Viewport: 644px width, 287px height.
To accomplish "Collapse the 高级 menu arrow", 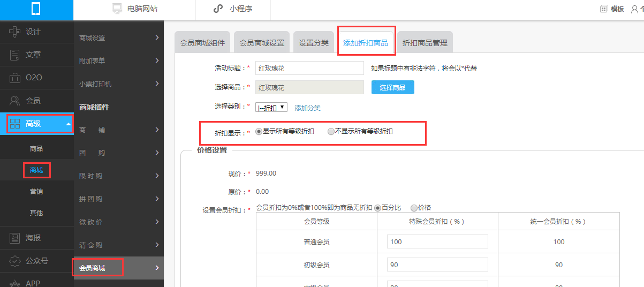I will pyautogui.click(x=68, y=124).
